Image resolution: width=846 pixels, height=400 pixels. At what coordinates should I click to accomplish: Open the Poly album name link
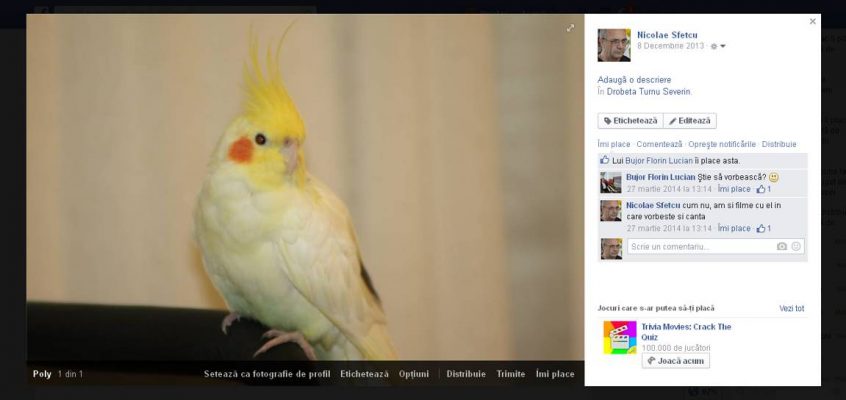click(x=42, y=374)
